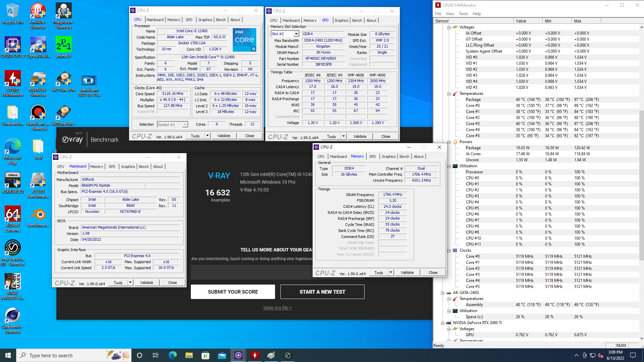Open Tools dropdown arrow in CPU tab window
The image size is (644, 362).
[207, 136]
